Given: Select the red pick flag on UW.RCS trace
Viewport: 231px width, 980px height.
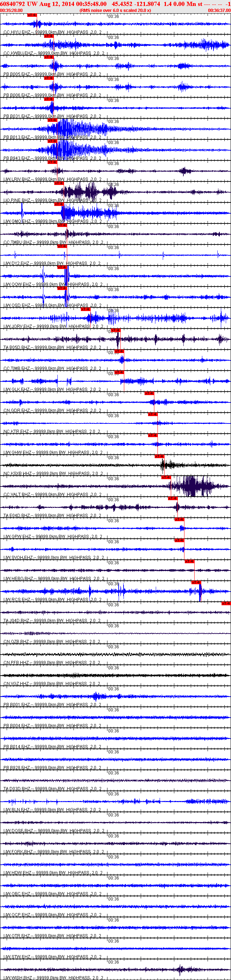Looking at the screenshot, I should coord(196,582).
